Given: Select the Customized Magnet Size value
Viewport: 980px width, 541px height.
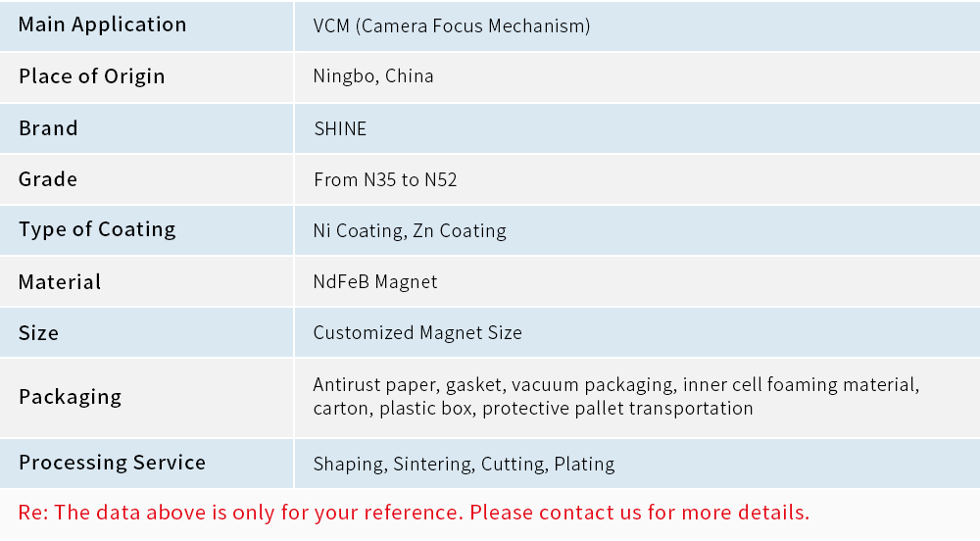Looking at the screenshot, I should (x=417, y=333).
